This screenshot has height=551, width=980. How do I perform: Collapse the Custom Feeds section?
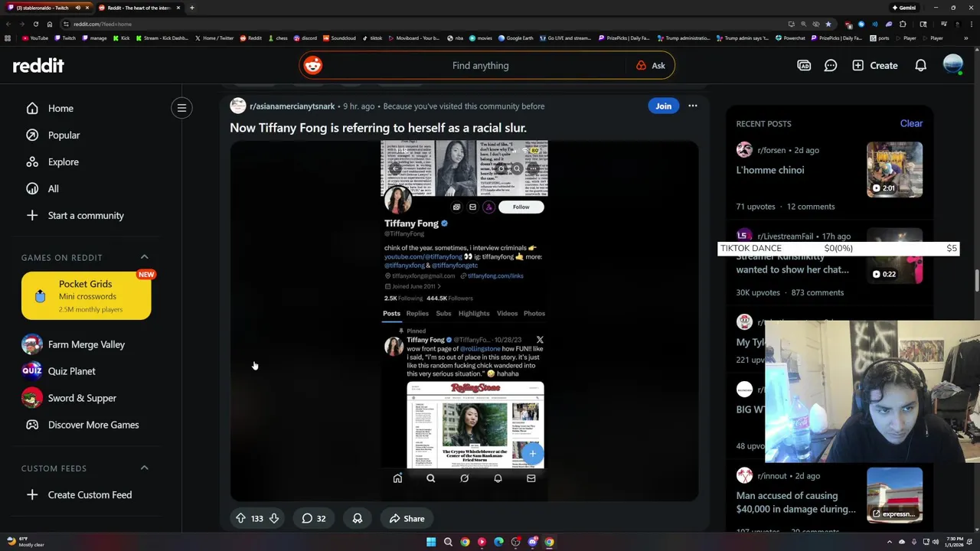pos(144,468)
